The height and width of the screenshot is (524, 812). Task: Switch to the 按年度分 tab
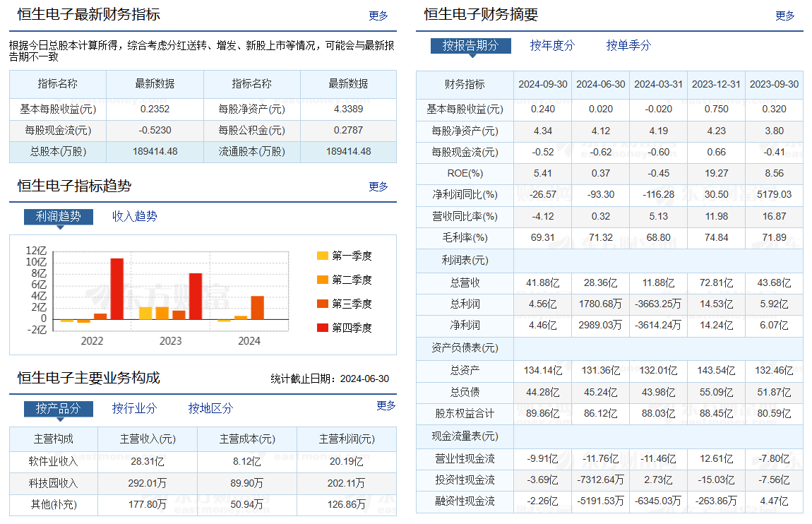coord(552,46)
